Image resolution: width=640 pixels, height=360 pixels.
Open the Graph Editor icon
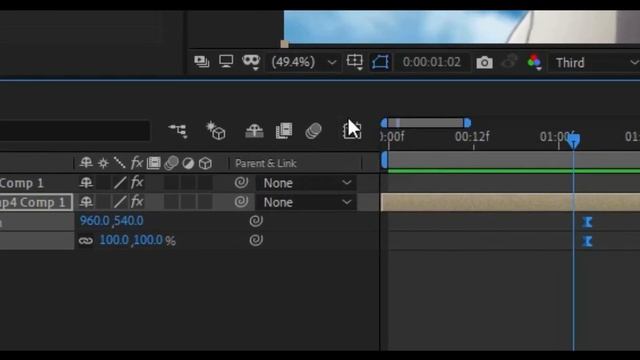coord(351,131)
